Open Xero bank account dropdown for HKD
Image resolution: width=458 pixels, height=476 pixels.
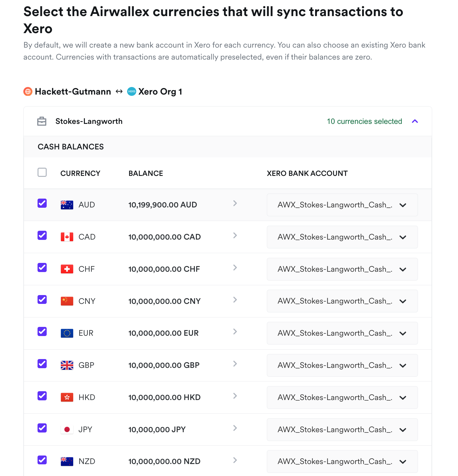click(x=342, y=398)
